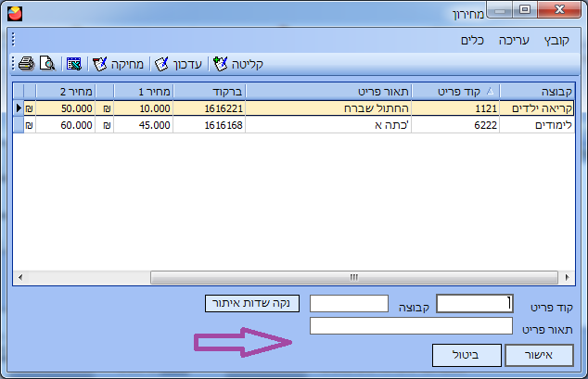Screen dimensions: 588x379
Task: Click barcode cell 1616221
Action: pyautogui.click(x=210, y=108)
